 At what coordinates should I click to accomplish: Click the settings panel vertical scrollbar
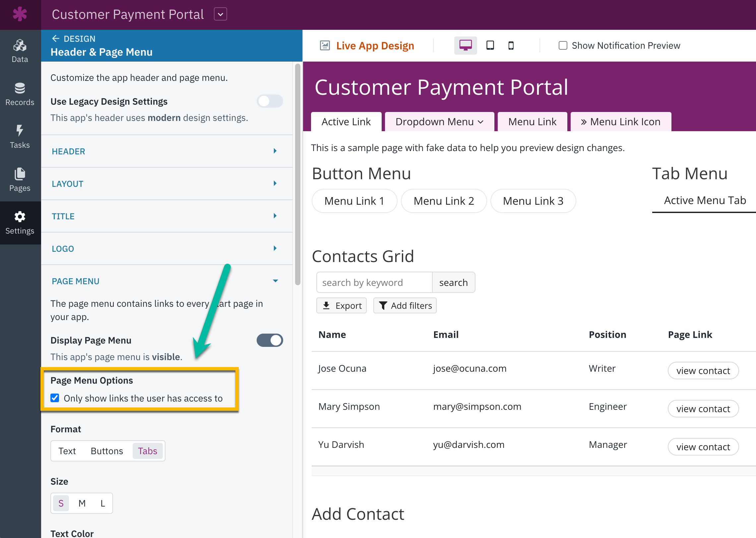pos(297,174)
